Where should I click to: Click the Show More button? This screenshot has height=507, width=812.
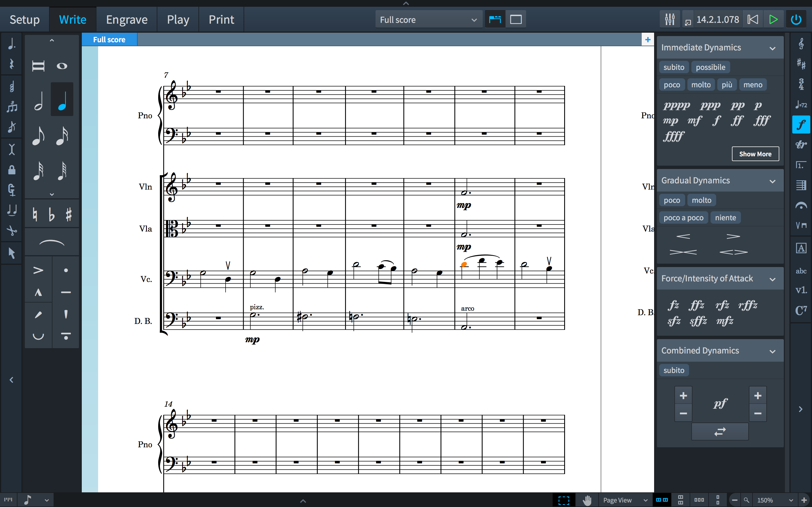click(x=755, y=154)
